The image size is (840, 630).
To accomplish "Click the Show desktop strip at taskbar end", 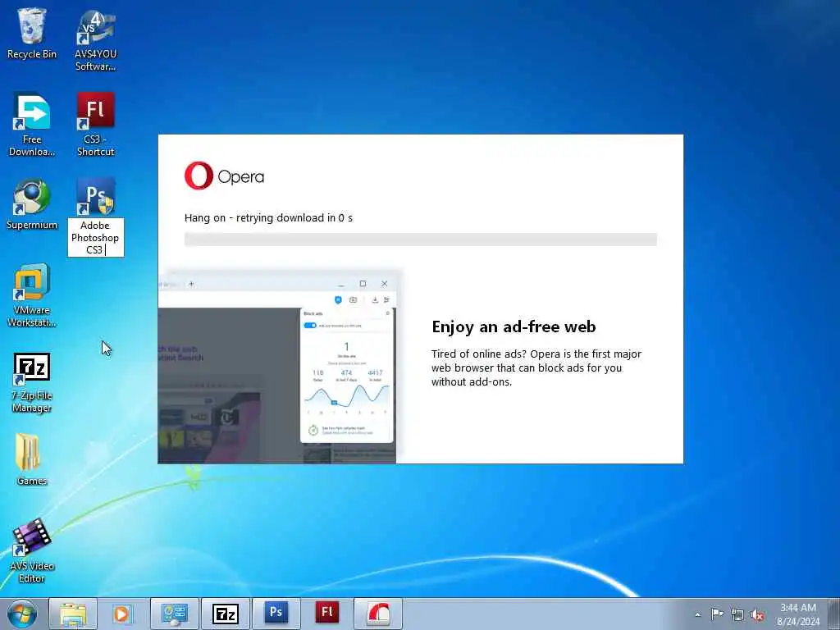I will tap(834, 614).
